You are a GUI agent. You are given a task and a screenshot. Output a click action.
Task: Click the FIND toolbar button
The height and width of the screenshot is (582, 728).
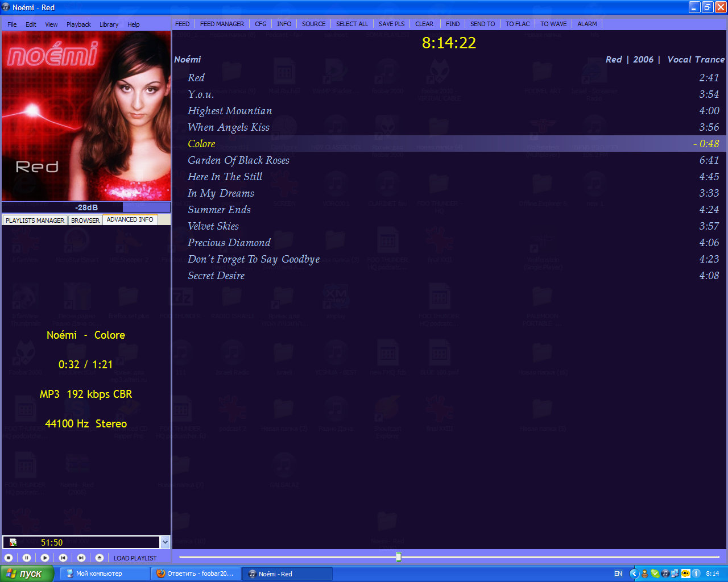point(453,24)
